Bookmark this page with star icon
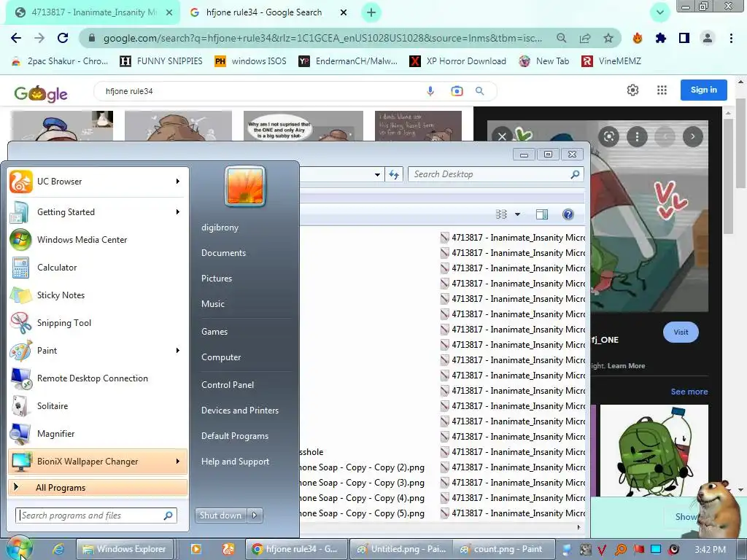The width and height of the screenshot is (747, 560). [x=608, y=38]
